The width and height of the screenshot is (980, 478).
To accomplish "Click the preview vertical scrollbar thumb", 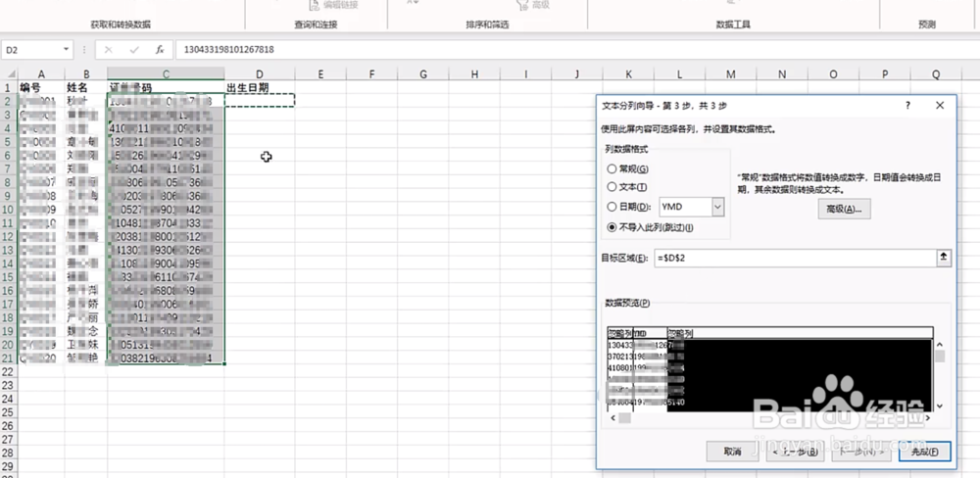I will pos(940,357).
